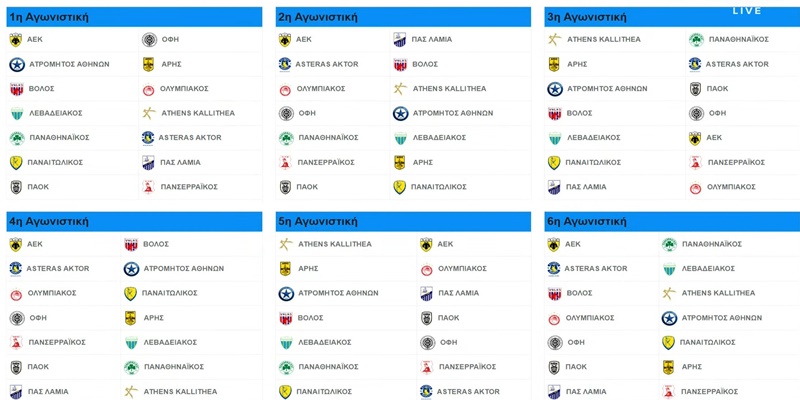The width and height of the screenshot is (800, 400).
Task: Select the Παναθηναϊκός logo in 6η Αγωνιστική
Action: [668, 244]
